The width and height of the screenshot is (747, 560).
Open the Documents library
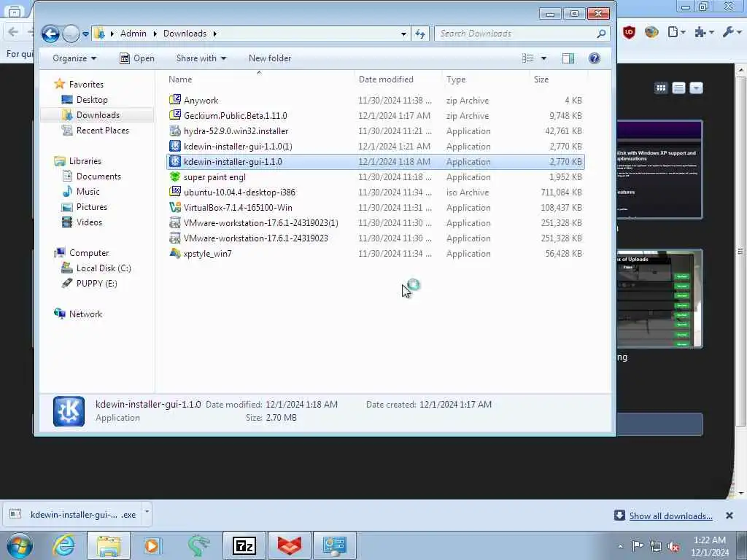pos(98,176)
